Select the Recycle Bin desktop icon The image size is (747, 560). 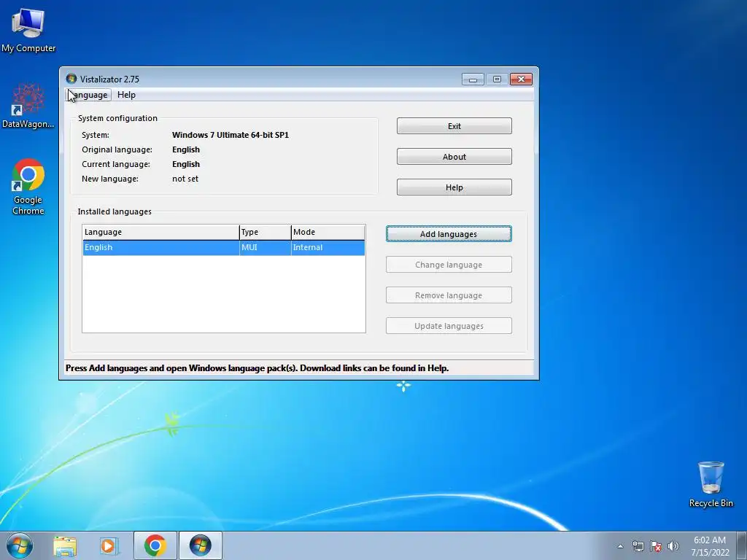coord(711,484)
